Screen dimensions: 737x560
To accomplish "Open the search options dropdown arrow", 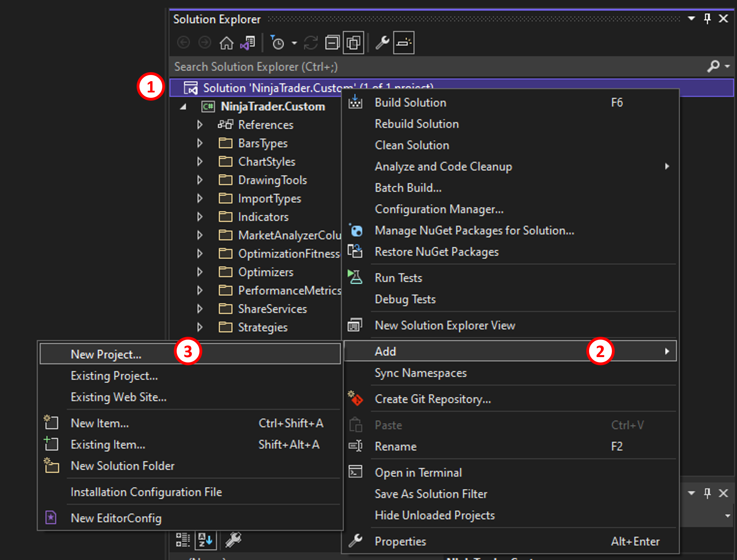I will click(x=727, y=66).
